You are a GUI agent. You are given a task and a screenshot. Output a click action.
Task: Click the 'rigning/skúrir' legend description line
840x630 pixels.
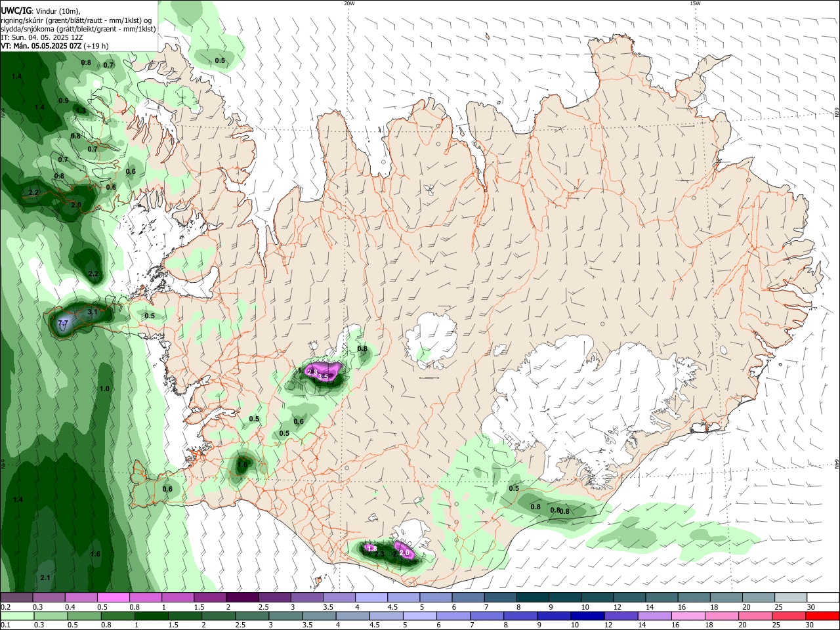tap(76, 20)
